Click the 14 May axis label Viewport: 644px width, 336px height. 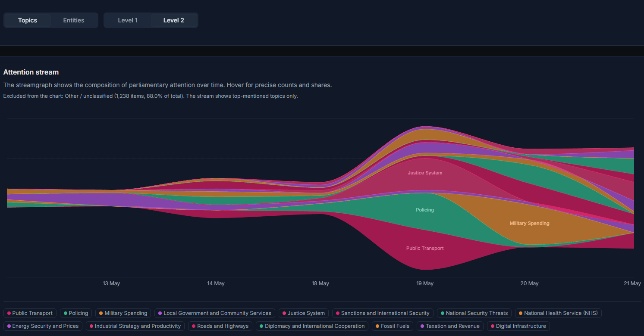(x=216, y=283)
